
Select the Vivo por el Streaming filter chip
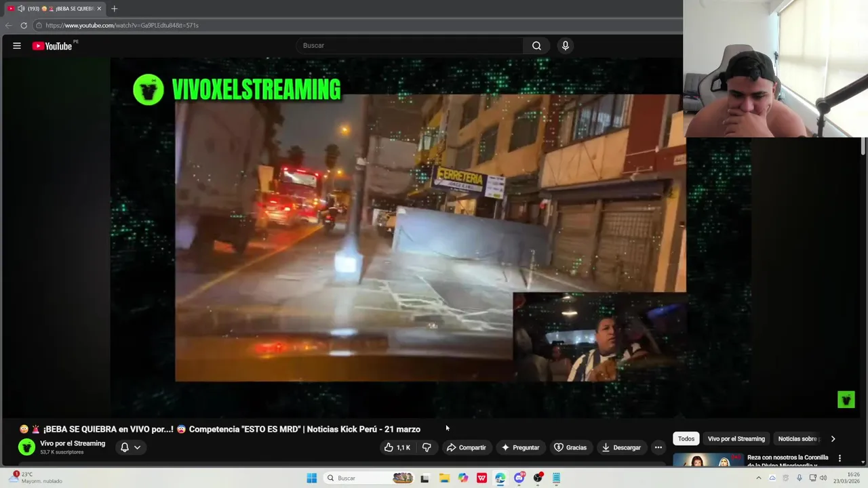736,439
